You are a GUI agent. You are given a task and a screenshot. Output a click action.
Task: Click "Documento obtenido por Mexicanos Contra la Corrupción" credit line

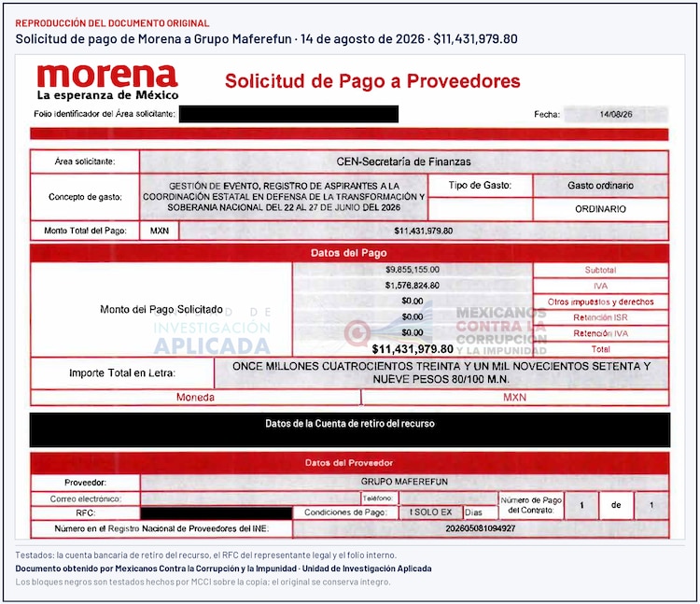pos(224,569)
